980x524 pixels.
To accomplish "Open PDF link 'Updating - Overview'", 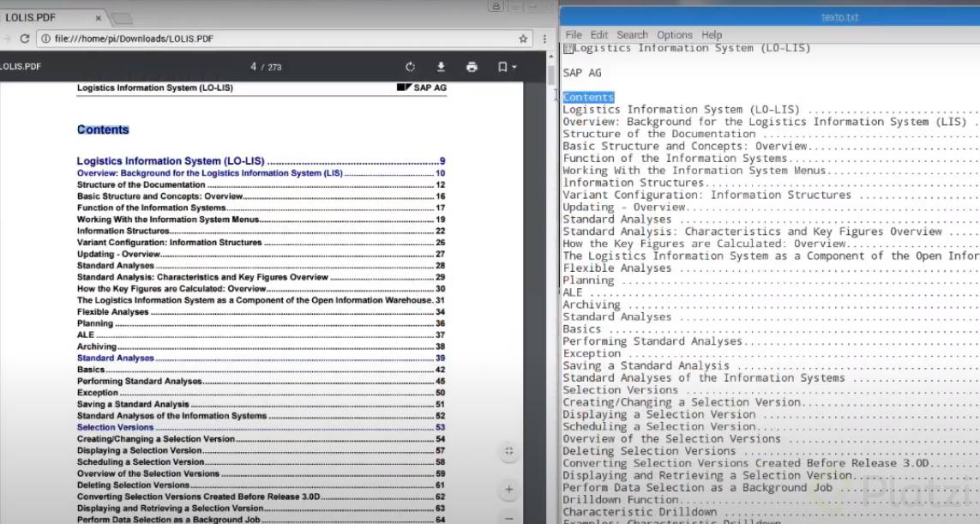I will 261,255.
